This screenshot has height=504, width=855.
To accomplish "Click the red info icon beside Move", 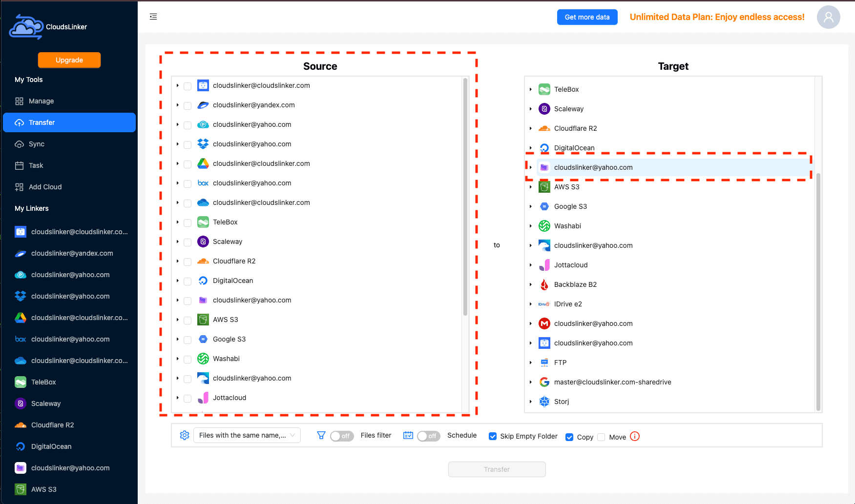I will point(635,436).
